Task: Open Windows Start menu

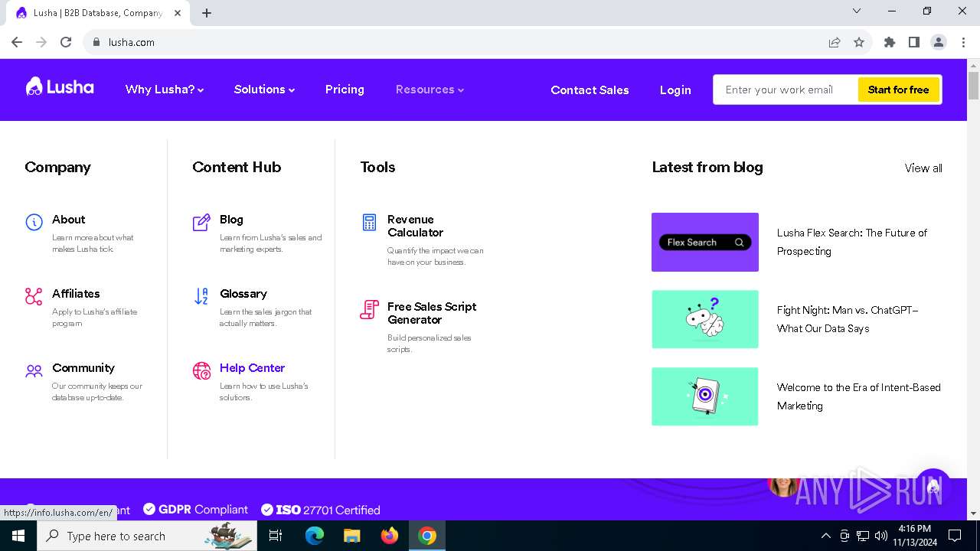Action: pos(18,536)
